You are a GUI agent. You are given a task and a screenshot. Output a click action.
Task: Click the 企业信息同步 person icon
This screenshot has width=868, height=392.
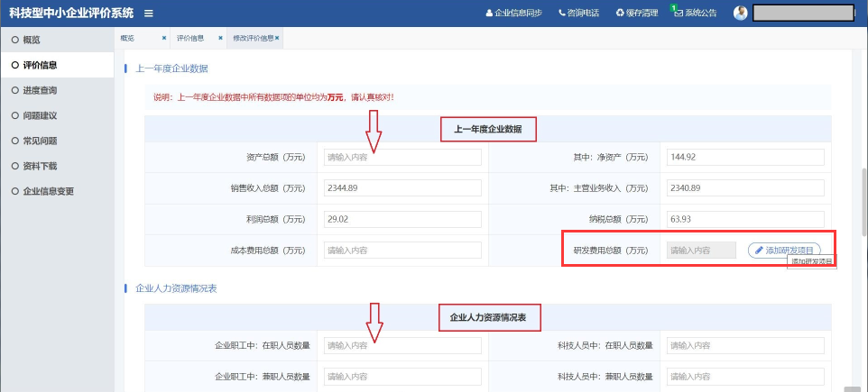click(489, 13)
